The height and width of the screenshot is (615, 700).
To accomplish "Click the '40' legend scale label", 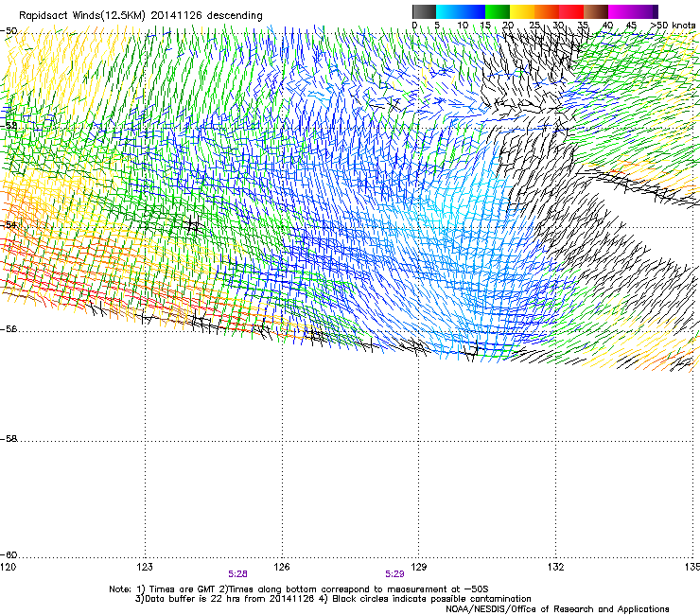I will click(x=607, y=25).
